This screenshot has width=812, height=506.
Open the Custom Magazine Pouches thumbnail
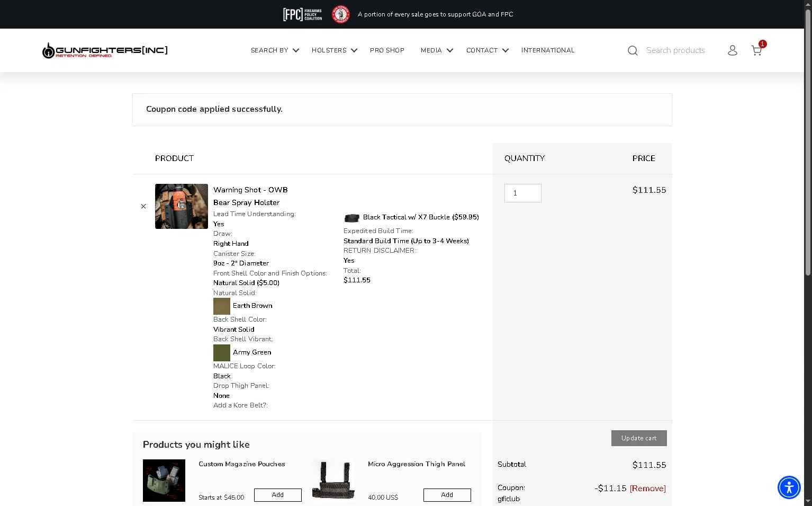click(164, 481)
